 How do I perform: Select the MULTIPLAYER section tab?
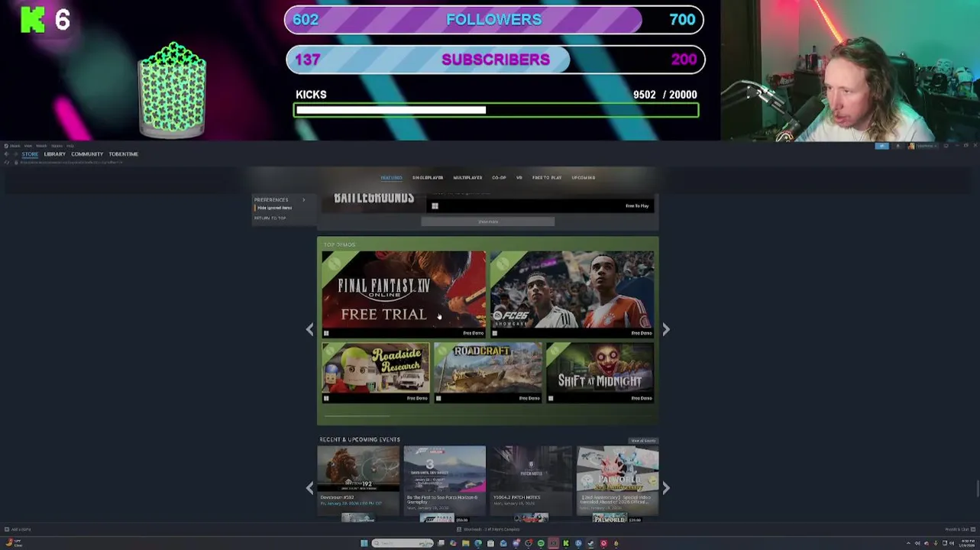click(x=467, y=177)
